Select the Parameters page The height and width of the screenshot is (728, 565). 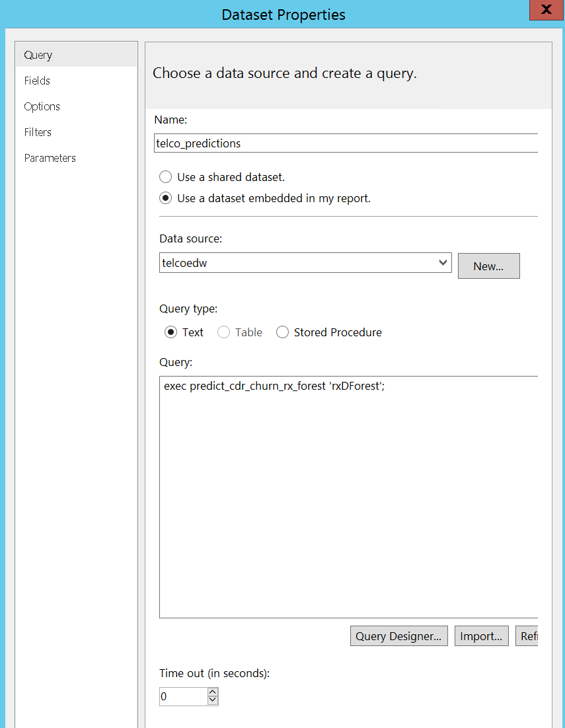point(50,158)
